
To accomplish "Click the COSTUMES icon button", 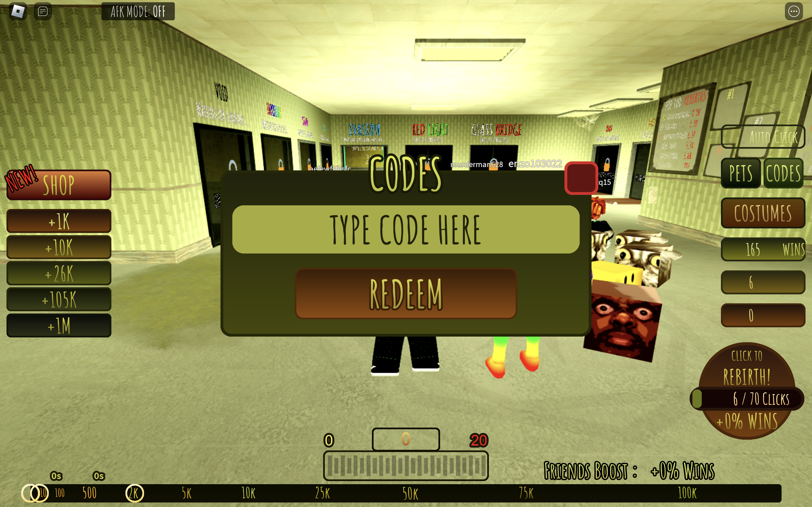I will (763, 212).
